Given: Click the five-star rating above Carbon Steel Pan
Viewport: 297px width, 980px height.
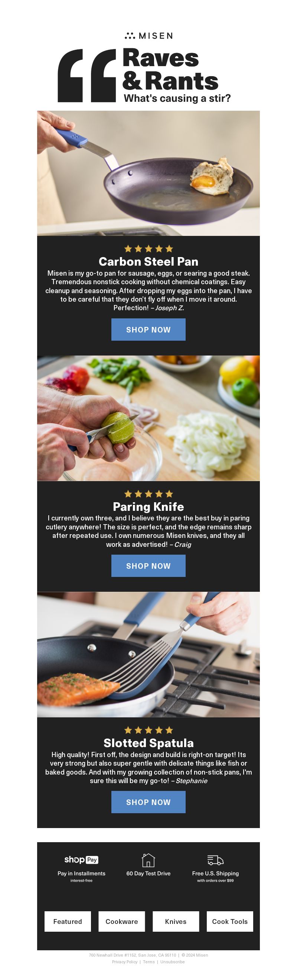Looking at the screenshot, I should click(148, 249).
